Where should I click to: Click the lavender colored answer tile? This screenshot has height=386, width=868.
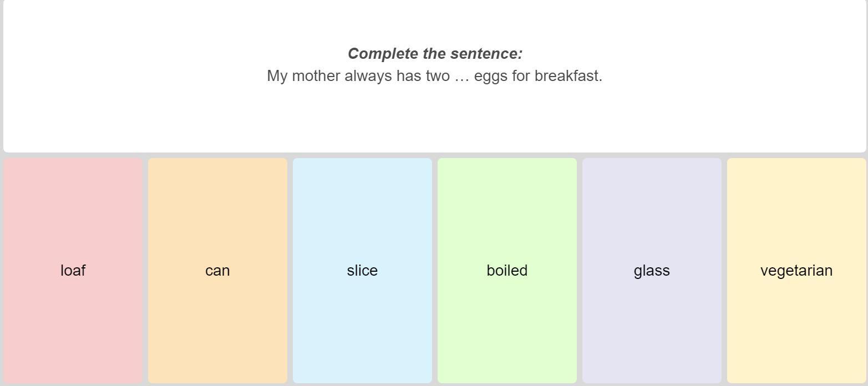click(652, 271)
